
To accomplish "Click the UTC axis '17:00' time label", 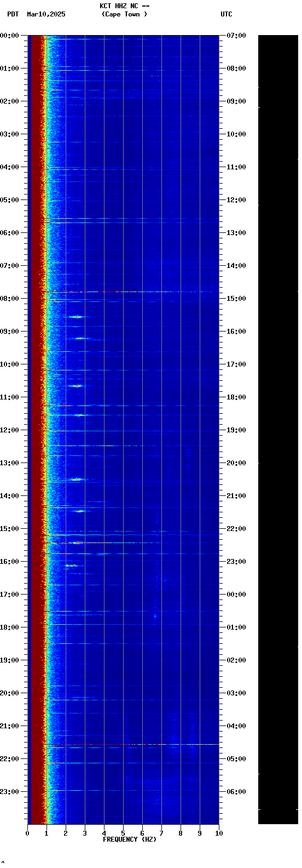I will [236, 364].
